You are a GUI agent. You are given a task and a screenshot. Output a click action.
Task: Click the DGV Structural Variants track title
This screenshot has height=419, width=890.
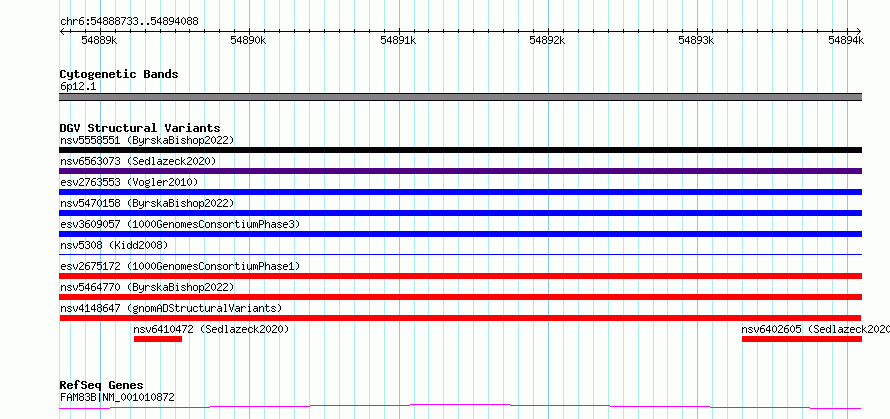140,128
